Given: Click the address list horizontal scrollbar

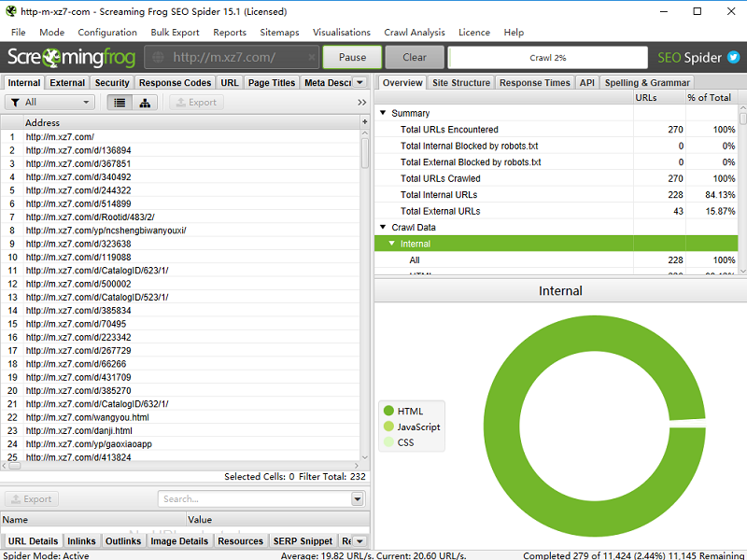Looking at the screenshot, I should pyautogui.click(x=181, y=466).
